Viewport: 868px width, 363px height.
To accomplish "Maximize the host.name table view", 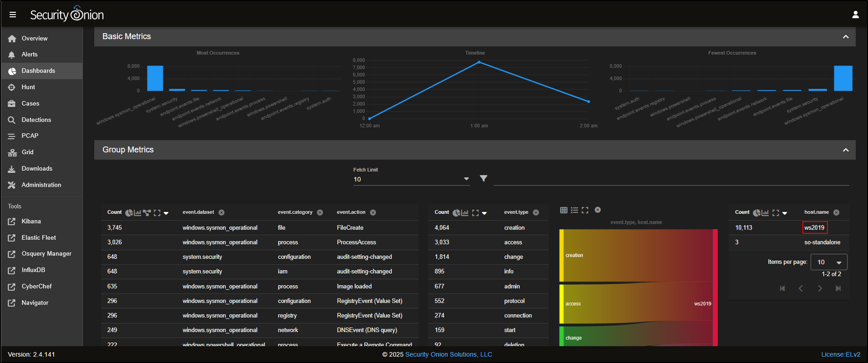I will 776,212.
